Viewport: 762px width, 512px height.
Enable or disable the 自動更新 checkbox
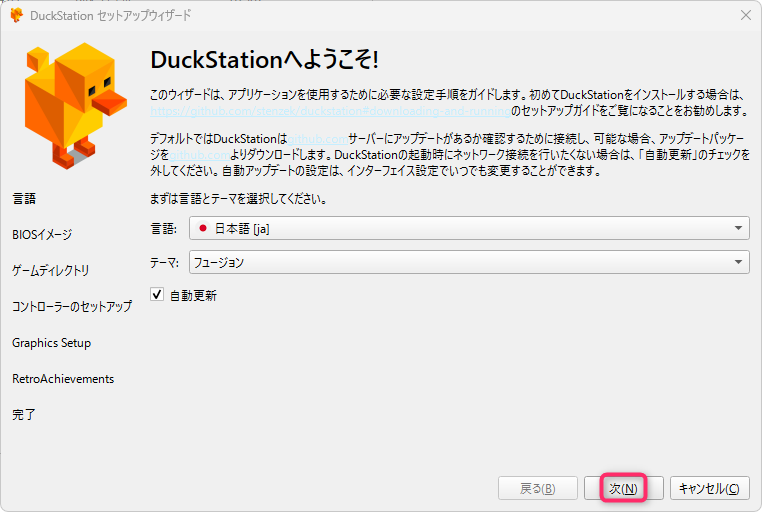point(156,295)
